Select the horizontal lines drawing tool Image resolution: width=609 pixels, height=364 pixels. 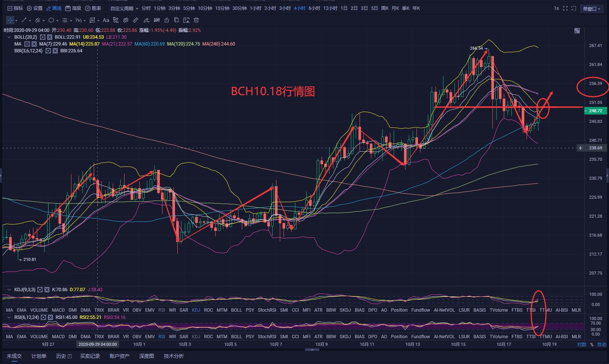65,20
